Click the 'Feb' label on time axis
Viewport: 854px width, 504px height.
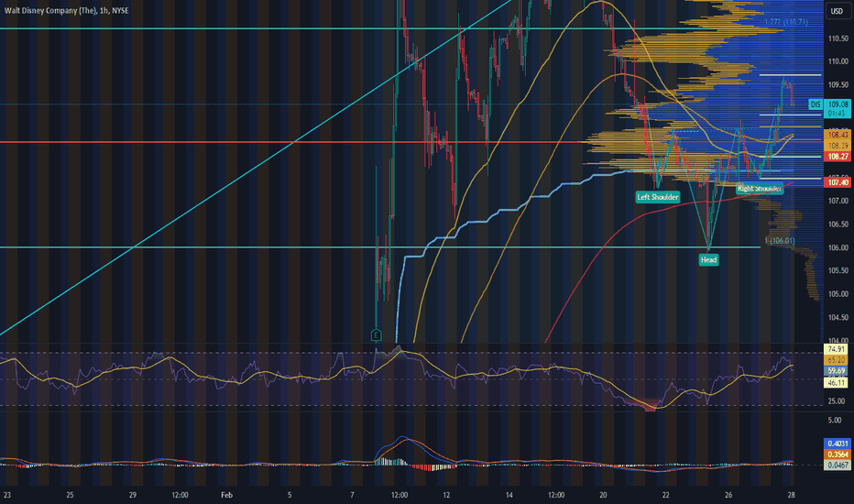(x=226, y=495)
